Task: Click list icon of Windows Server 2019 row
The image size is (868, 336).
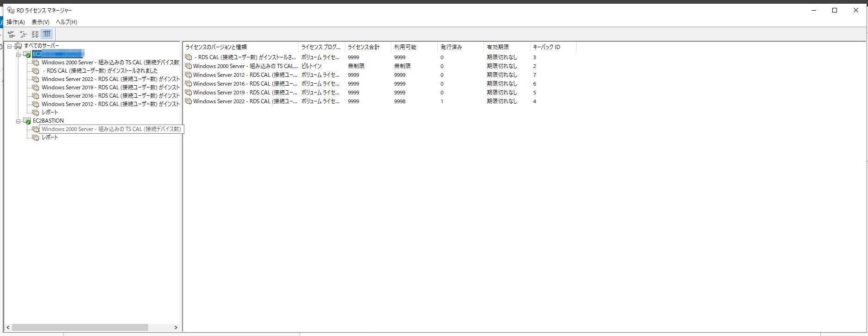Action: coord(189,93)
